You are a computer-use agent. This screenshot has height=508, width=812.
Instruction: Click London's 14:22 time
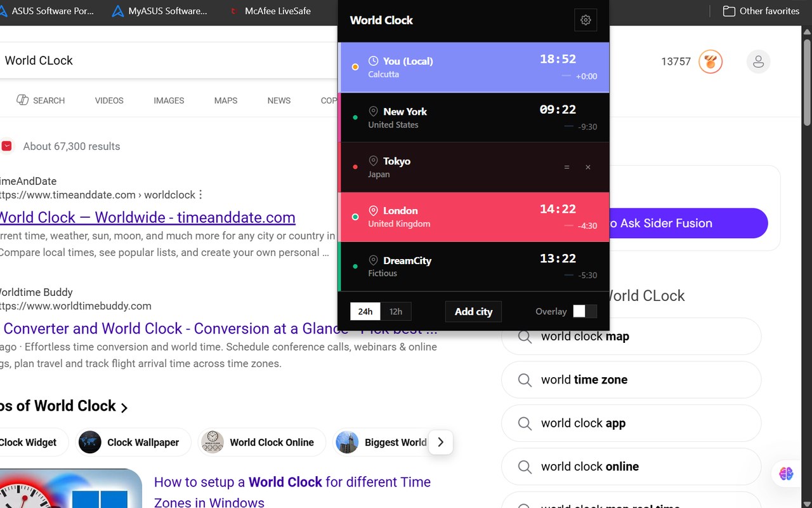coord(558,208)
